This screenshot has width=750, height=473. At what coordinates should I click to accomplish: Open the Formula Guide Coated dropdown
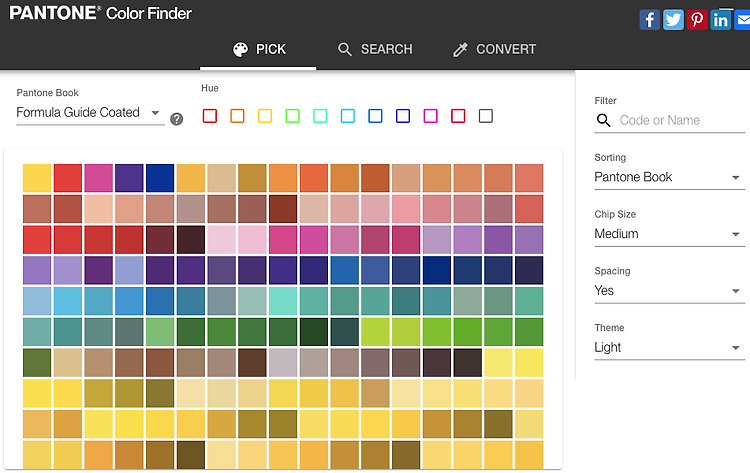click(90, 113)
